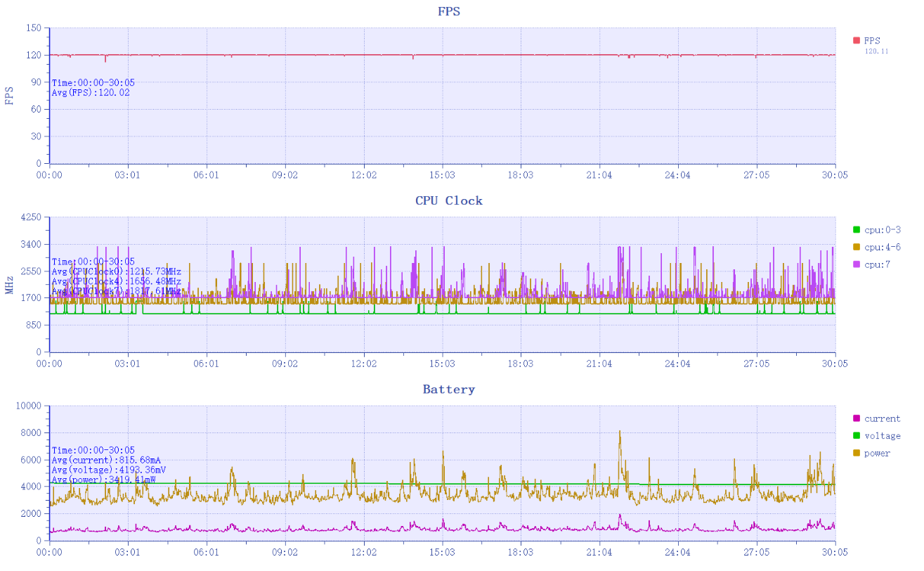Click the Battery chart title
924x571 pixels.
(x=449, y=389)
